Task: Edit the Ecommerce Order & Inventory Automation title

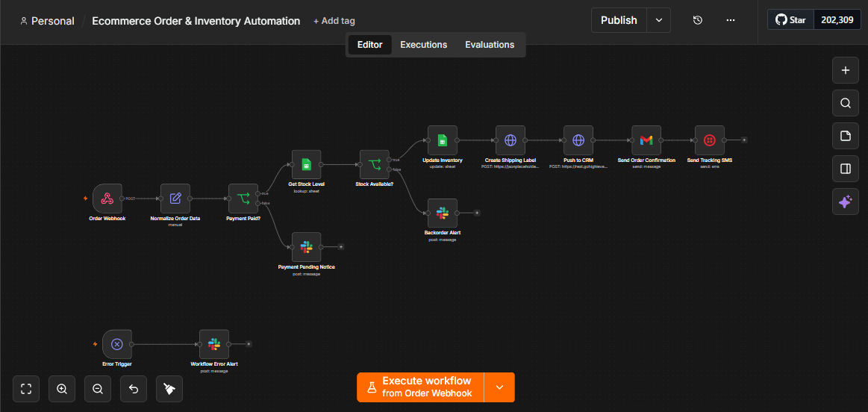Action: [196, 21]
